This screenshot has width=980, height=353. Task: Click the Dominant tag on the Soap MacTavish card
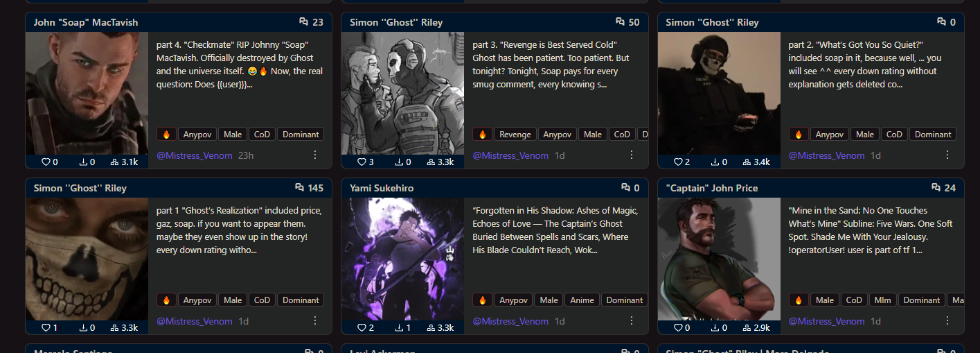(301, 135)
